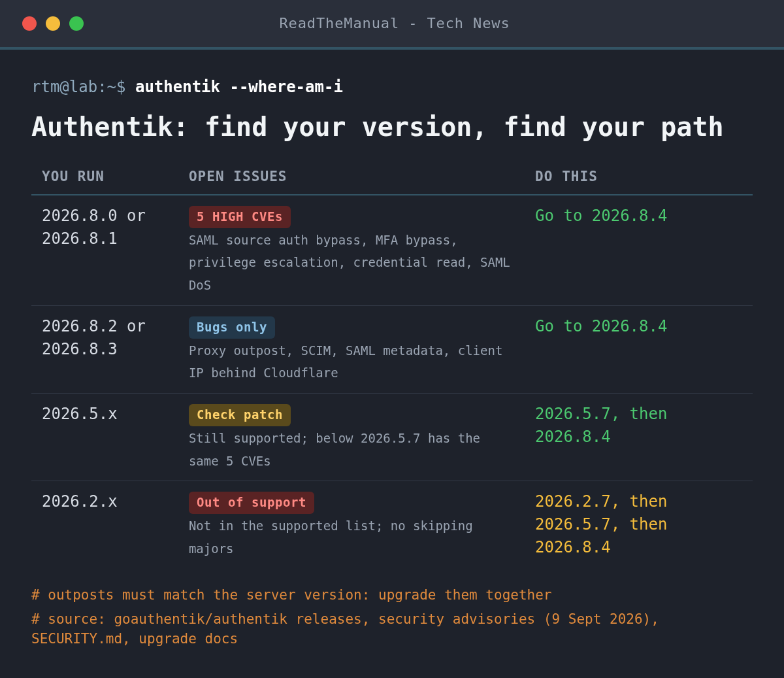This screenshot has height=678, width=784.
Task: Click the 'Out of support' red badge
Action: coord(252,503)
